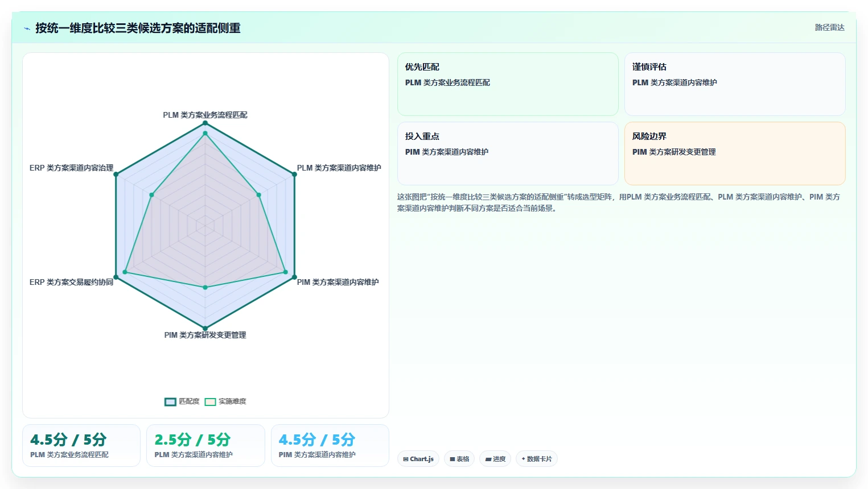Open the 优先匹配 card

tap(508, 84)
